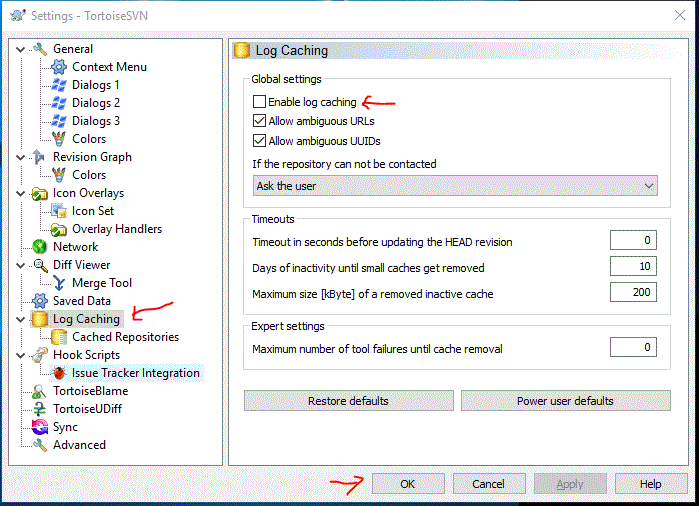Viewport: 699px width, 506px height.
Task: Click the Revision Graph icon
Action: [x=39, y=157]
